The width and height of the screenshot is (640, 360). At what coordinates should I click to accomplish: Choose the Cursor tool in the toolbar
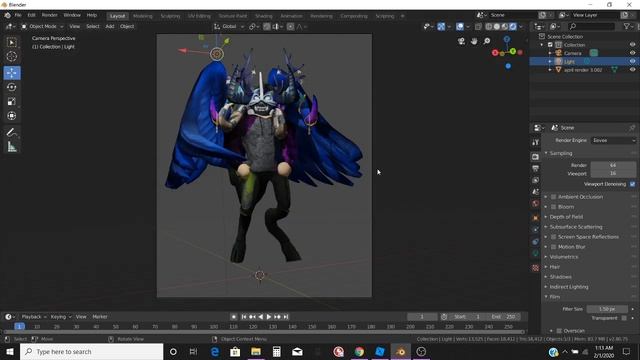[x=12, y=57]
